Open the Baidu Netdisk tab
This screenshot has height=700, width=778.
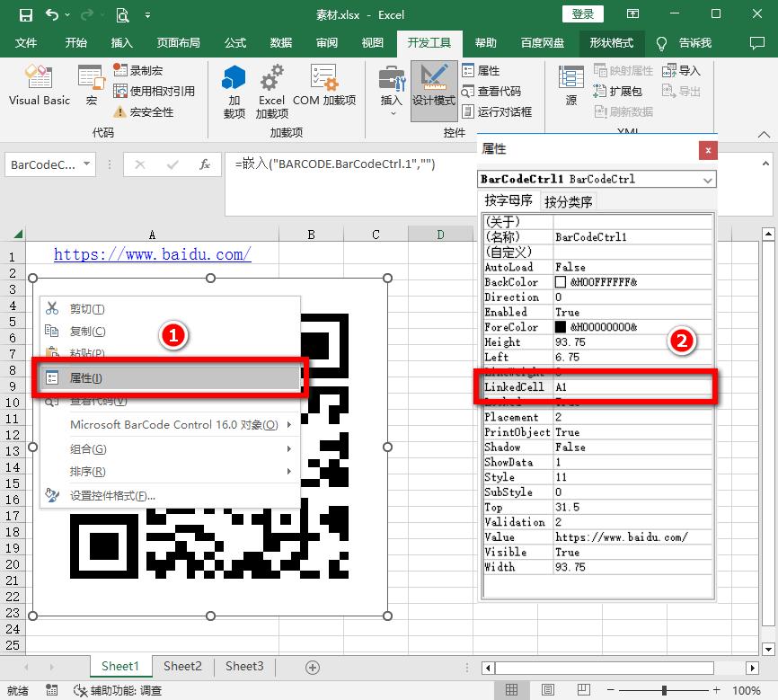tap(543, 43)
